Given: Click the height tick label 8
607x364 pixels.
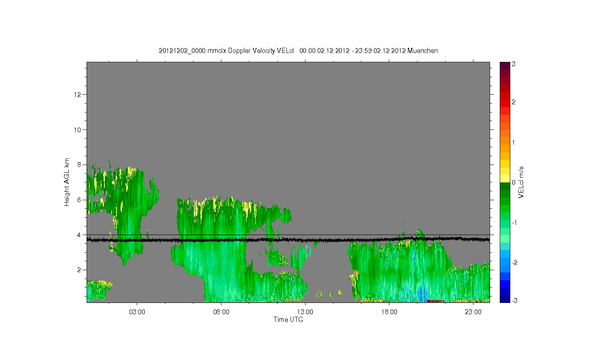Looking at the screenshot, I should (79, 165).
